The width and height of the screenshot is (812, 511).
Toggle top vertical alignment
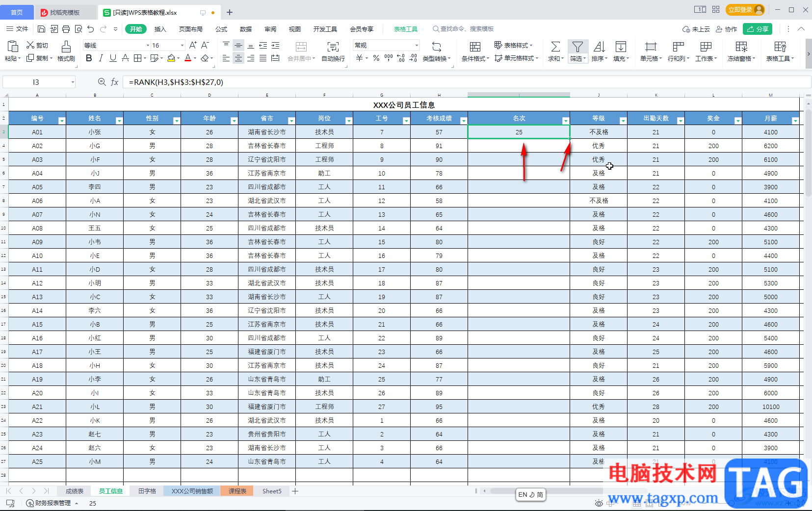(226, 45)
